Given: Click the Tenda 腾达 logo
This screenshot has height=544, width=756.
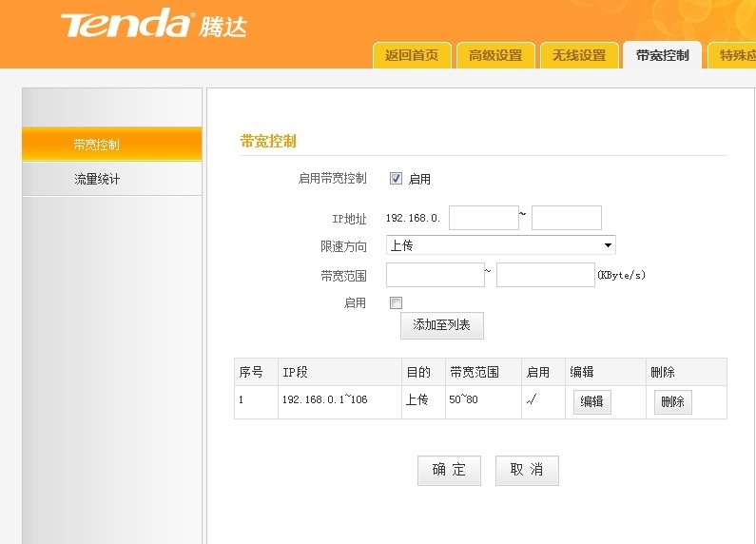Looking at the screenshot, I should [x=154, y=24].
